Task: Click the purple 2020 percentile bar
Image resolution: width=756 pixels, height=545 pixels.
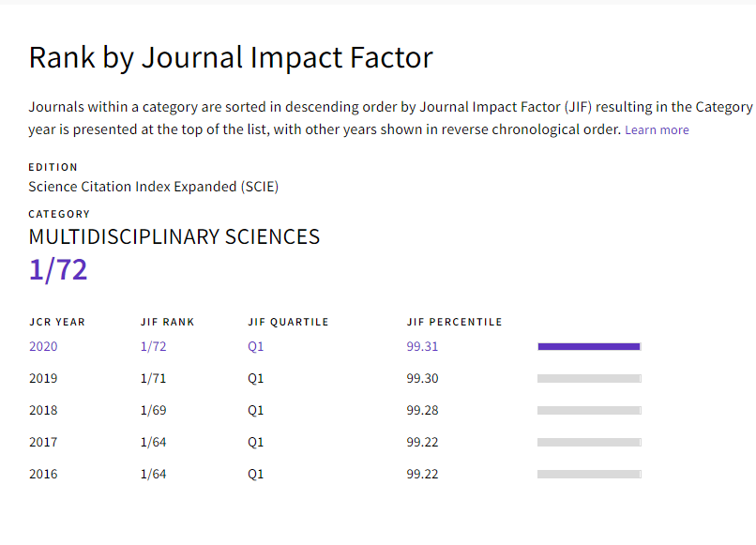Action: point(589,346)
